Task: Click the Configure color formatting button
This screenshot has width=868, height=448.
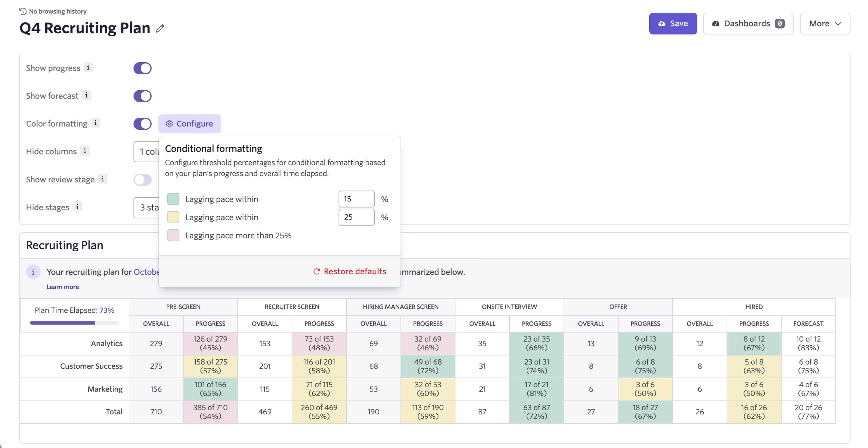Action: (189, 124)
